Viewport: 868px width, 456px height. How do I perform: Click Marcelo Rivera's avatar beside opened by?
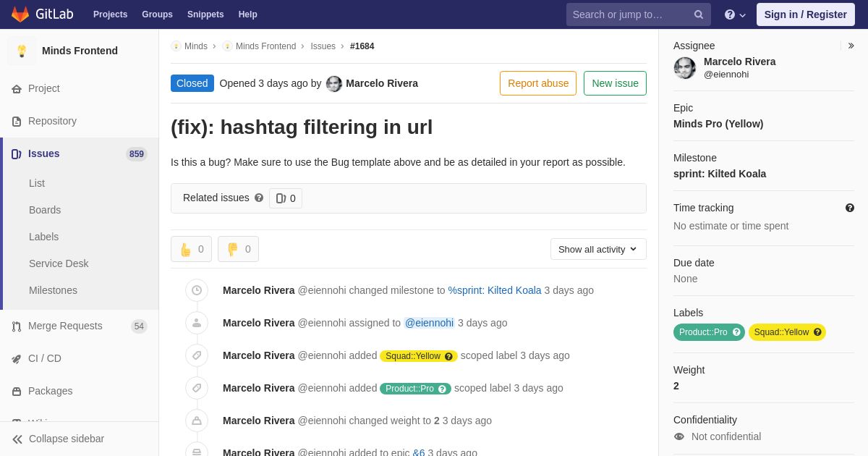(x=334, y=84)
